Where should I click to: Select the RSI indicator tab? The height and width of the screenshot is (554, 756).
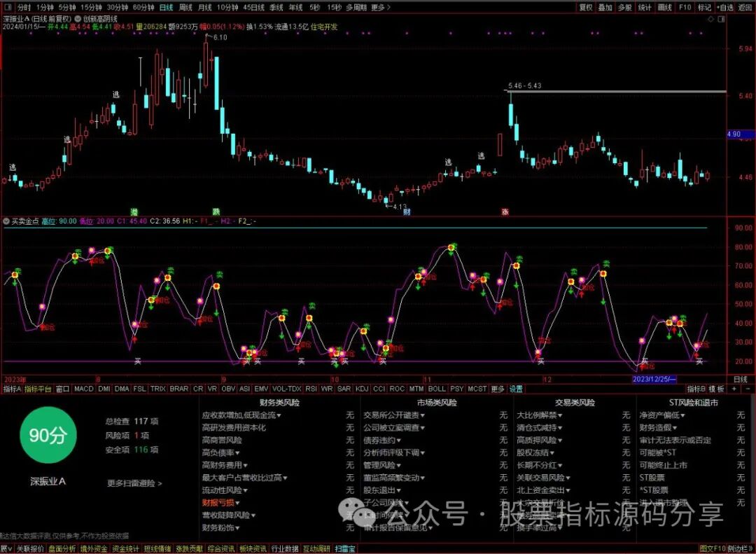[311, 389]
